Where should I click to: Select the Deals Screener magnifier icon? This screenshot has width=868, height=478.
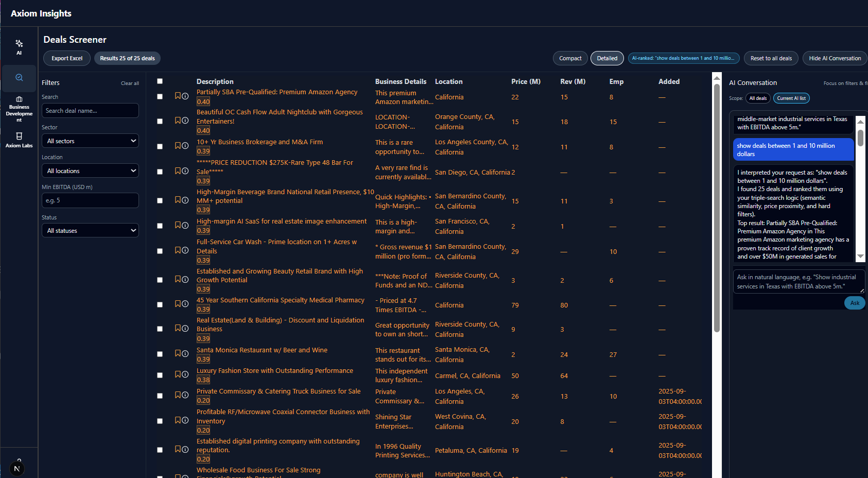19,77
